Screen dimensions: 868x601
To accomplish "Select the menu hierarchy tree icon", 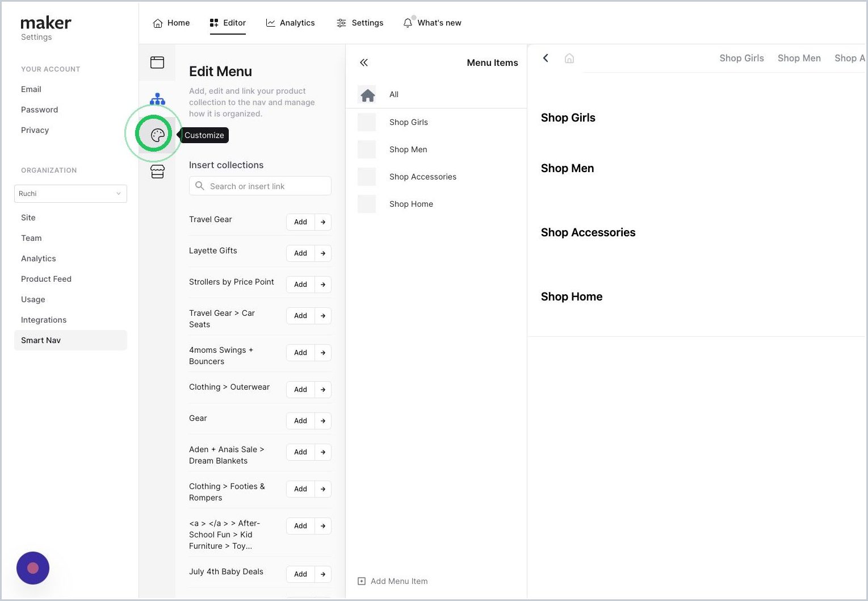I will [x=157, y=99].
